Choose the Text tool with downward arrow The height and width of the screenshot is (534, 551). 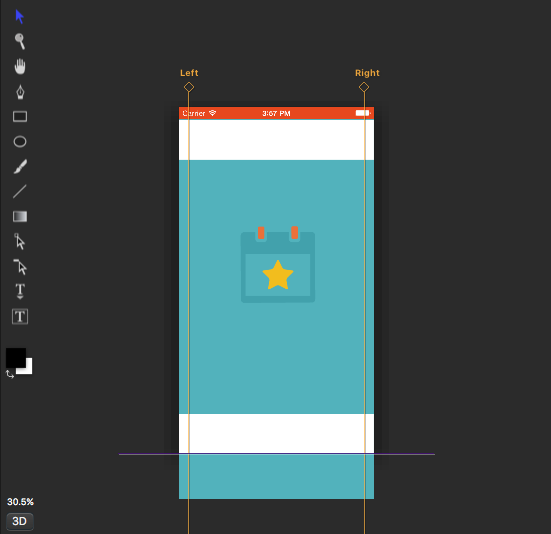(x=20, y=291)
